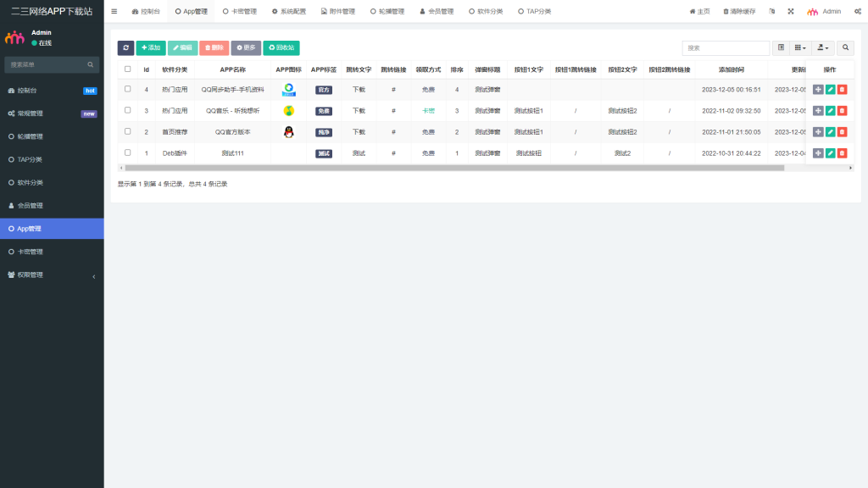
Task: Toggle fullscreen with the expand icon
Action: point(791,12)
